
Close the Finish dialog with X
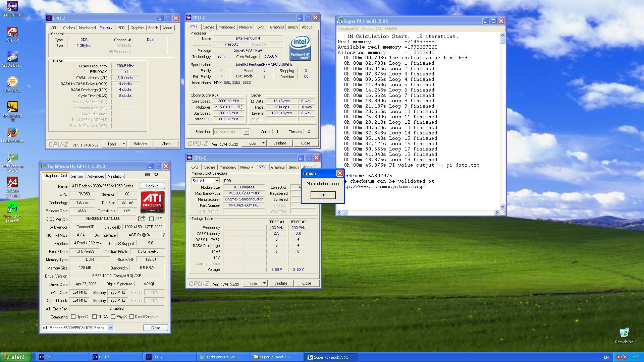coord(340,173)
